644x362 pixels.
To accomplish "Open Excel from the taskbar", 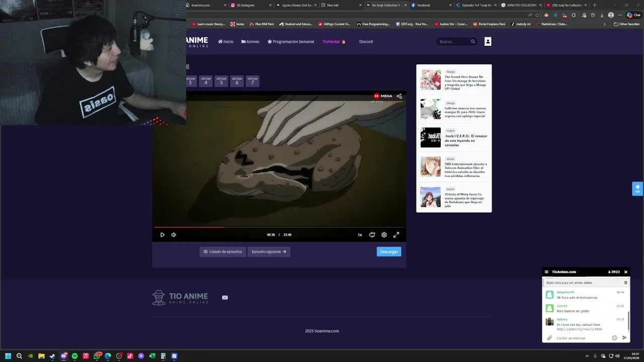I will 152,356.
